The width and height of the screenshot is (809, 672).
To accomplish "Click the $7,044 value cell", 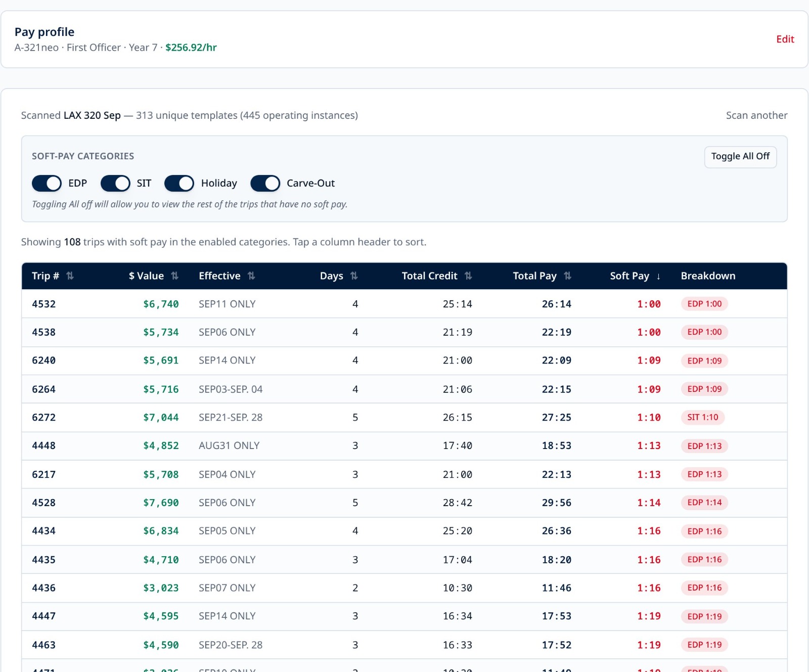I will tap(161, 418).
